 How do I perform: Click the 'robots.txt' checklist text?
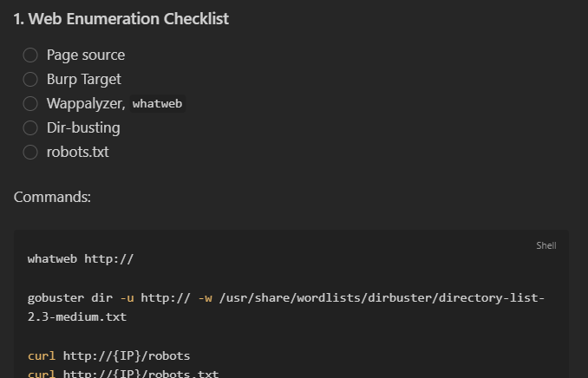78,153
